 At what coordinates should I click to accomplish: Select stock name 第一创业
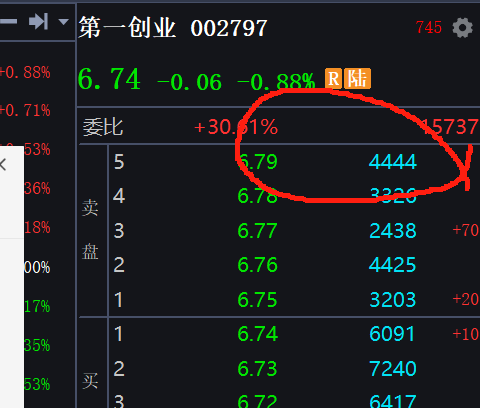coord(127,28)
